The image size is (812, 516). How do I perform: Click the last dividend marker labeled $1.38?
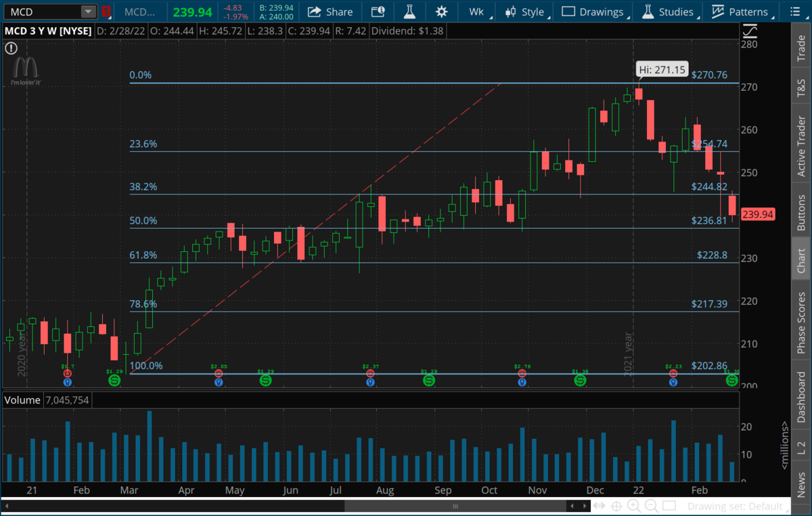(731, 381)
